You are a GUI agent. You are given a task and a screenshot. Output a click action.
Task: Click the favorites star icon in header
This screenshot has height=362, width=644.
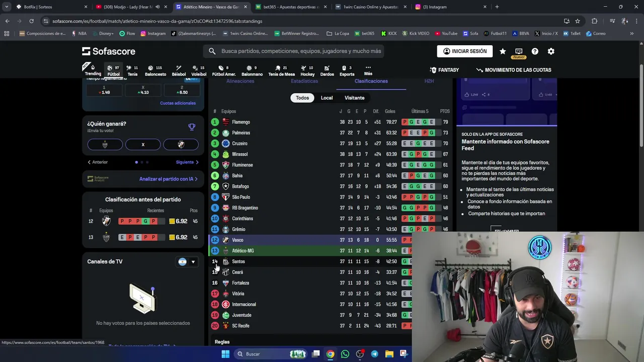(503, 51)
